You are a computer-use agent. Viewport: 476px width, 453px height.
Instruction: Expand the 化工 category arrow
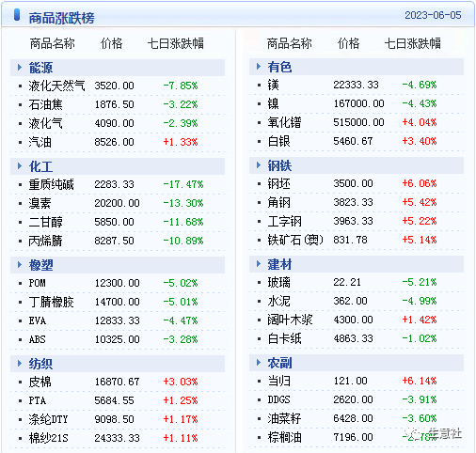[x=20, y=166]
